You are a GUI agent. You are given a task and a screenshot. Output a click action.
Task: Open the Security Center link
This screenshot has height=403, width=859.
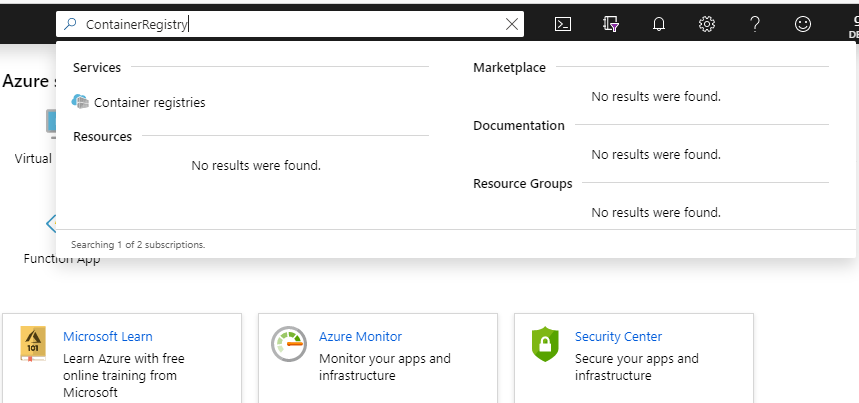click(618, 337)
